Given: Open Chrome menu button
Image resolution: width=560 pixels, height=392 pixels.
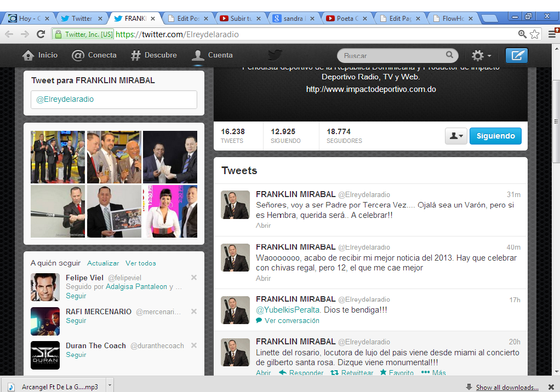Looking at the screenshot, I should (x=552, y=34).
